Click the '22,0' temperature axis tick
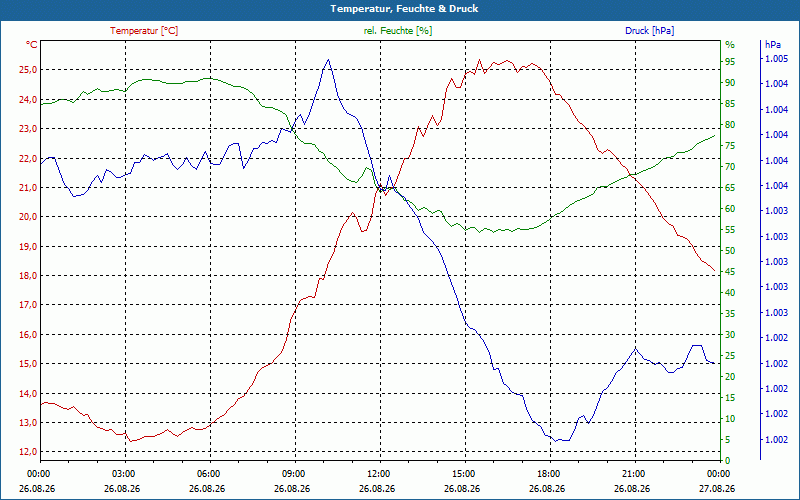This screenshot has width=800, height=500. [x=28, y=158]
